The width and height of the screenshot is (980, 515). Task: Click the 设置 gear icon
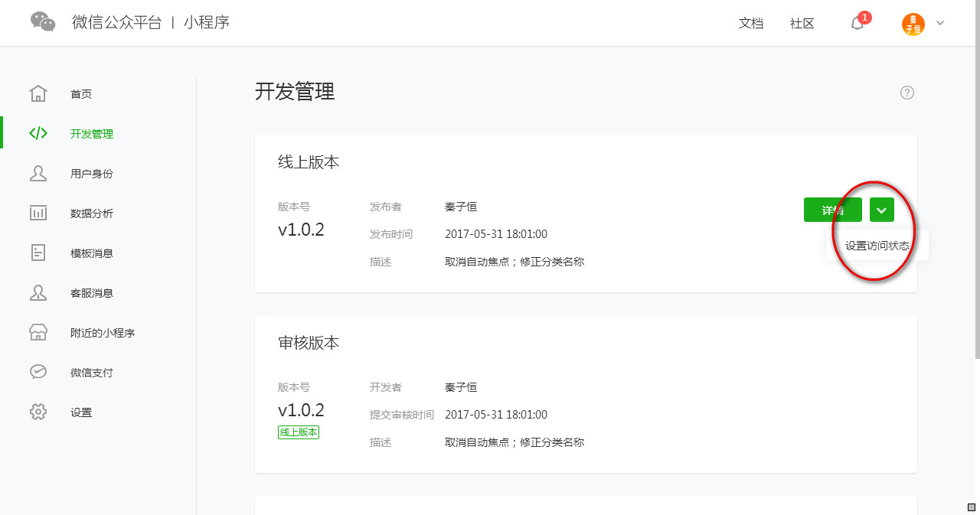[x=38, y=412]
